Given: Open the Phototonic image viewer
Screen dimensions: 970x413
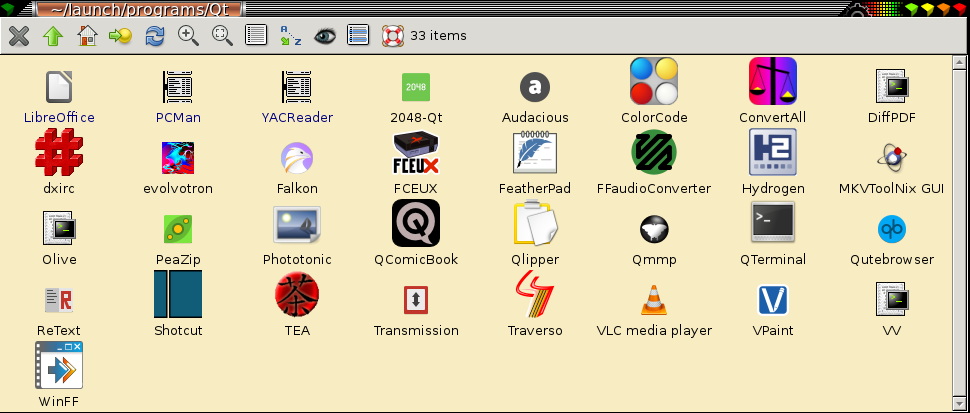Looking at the screenshot, I should pyautogui.click(x=297, y=226).
